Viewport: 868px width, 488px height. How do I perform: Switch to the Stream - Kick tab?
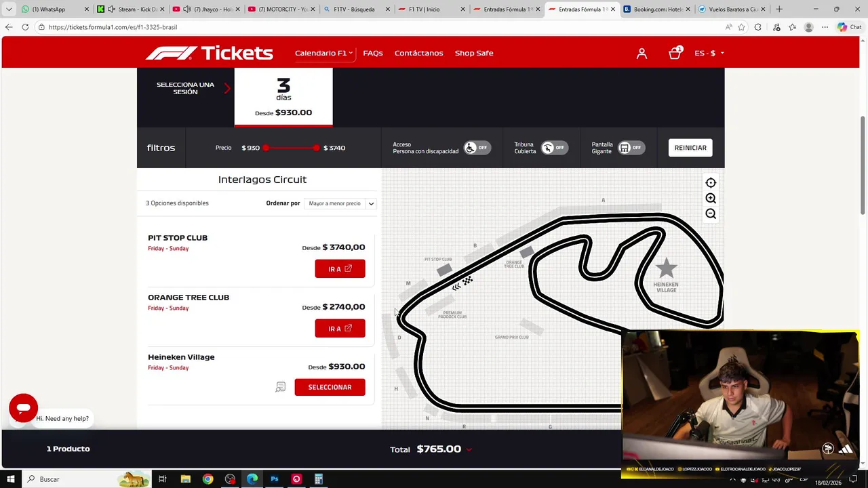130,9
